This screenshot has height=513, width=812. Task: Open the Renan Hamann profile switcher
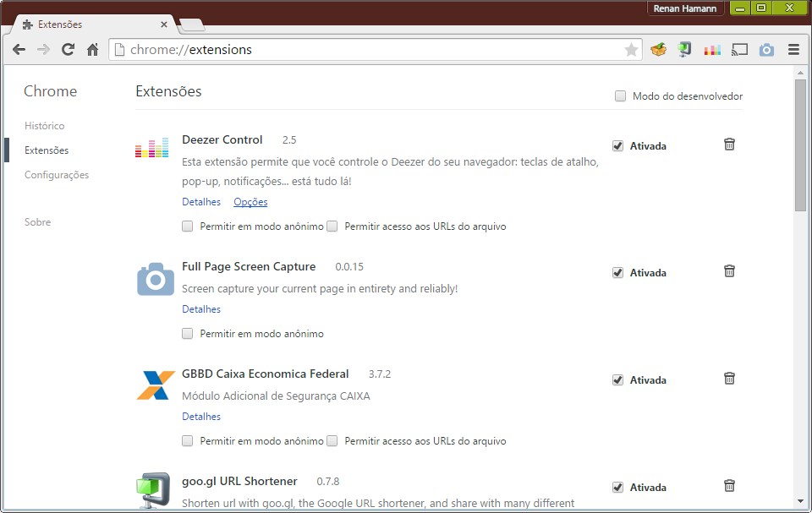685,8
